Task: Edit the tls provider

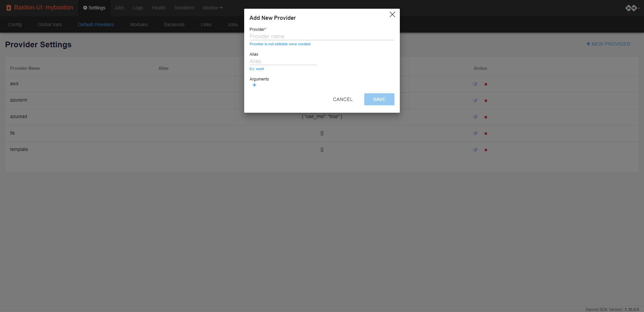Action: [475, 134]
